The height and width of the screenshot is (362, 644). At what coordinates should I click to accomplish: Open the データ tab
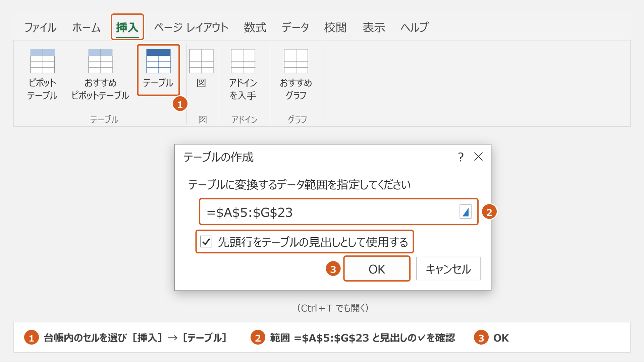click(295, 27)
